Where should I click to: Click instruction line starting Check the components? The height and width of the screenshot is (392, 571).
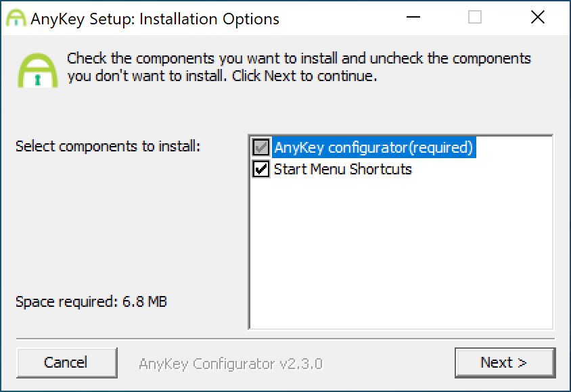click(299, 58)
